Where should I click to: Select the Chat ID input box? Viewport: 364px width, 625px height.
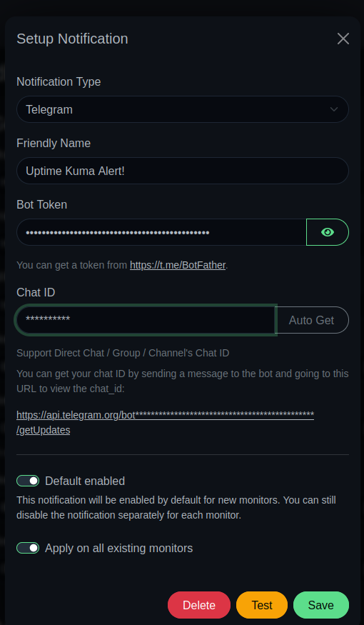(x=146, y=320)
